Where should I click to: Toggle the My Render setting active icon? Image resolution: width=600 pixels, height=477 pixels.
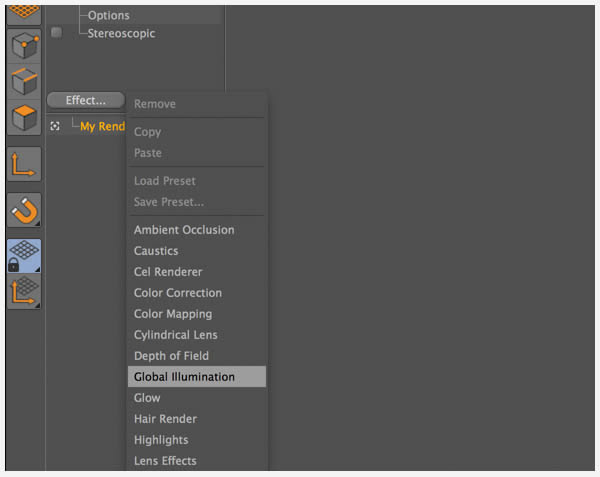55,126
